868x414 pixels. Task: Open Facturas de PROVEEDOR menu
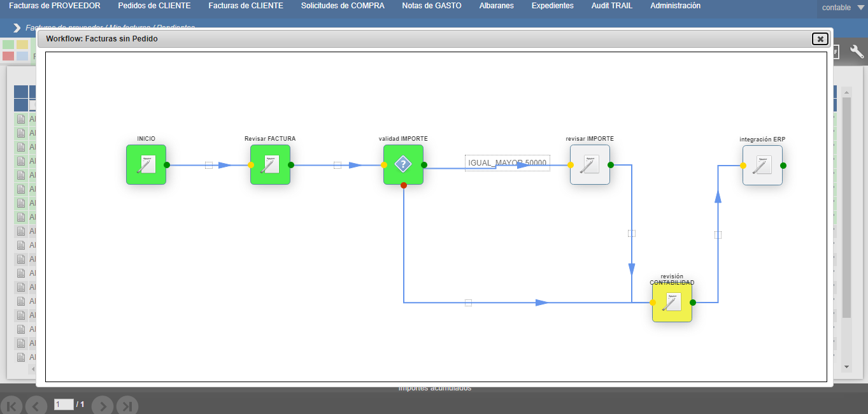pos(54,6)
